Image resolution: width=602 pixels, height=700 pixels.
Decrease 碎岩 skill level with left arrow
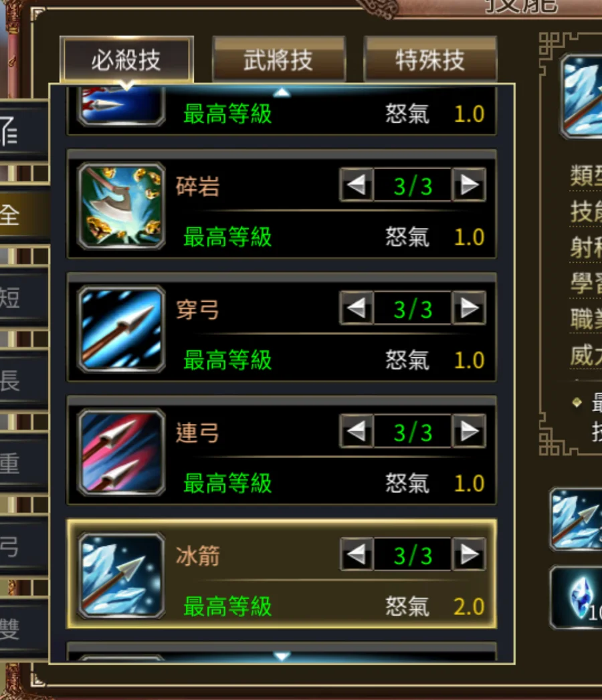point(357,185)
